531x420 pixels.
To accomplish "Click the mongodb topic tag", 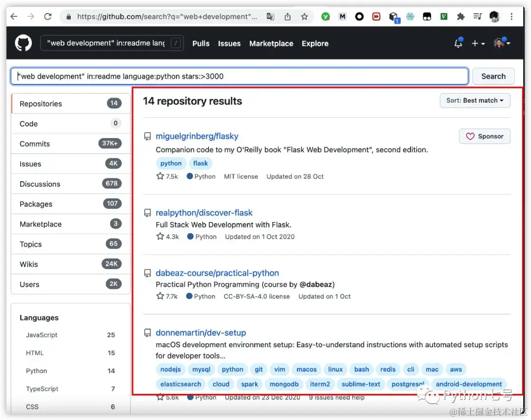I will 284,384.
